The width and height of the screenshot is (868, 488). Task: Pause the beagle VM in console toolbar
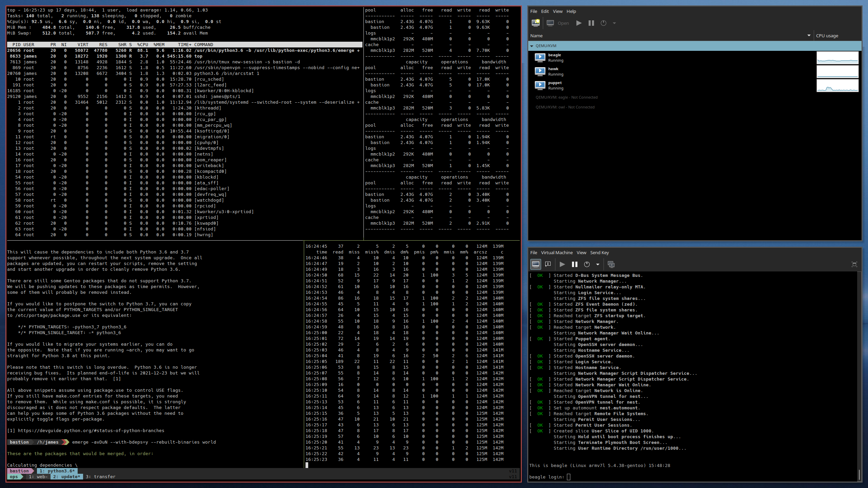[x=574, y=264]
